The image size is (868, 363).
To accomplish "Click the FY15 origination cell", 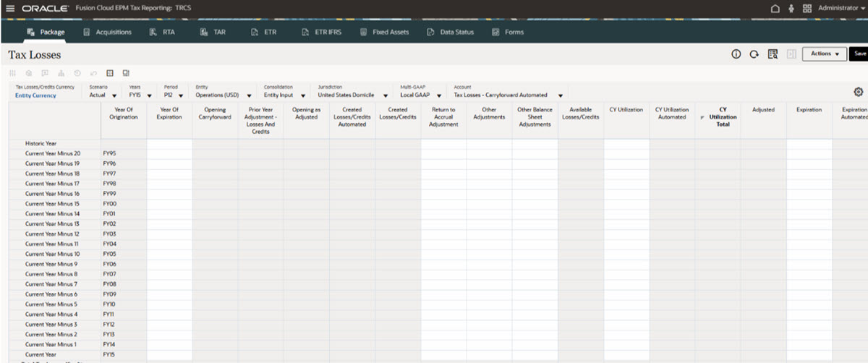I will [124, 354].
